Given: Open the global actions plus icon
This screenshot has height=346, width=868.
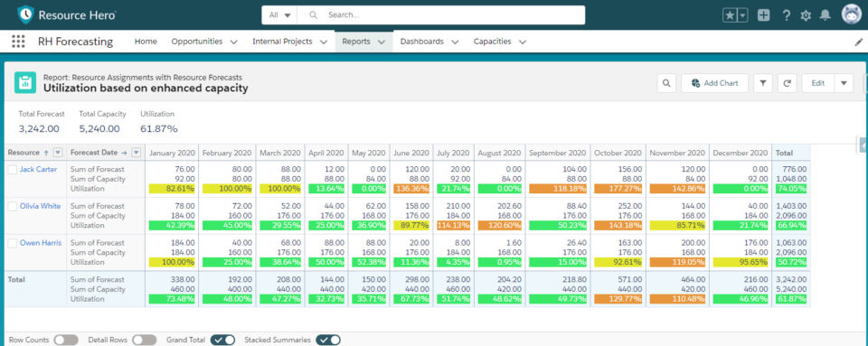Looking at the screenshot, I should 764,15.
